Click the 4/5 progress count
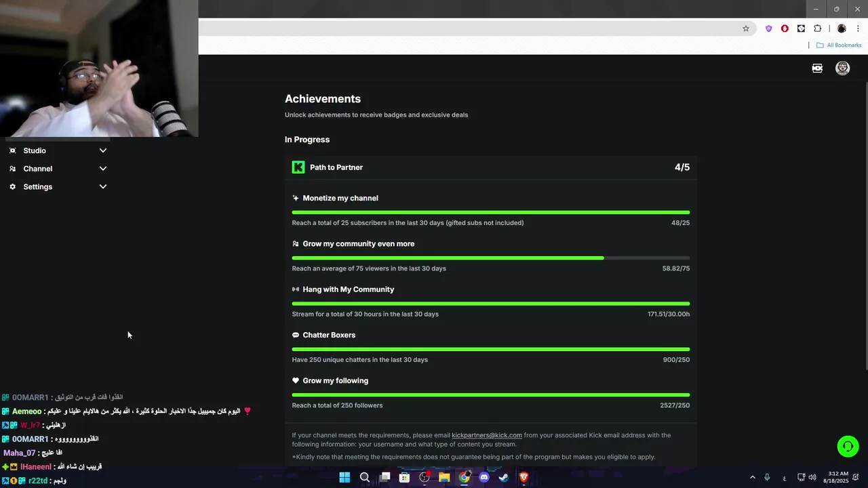 click(682, 167)
